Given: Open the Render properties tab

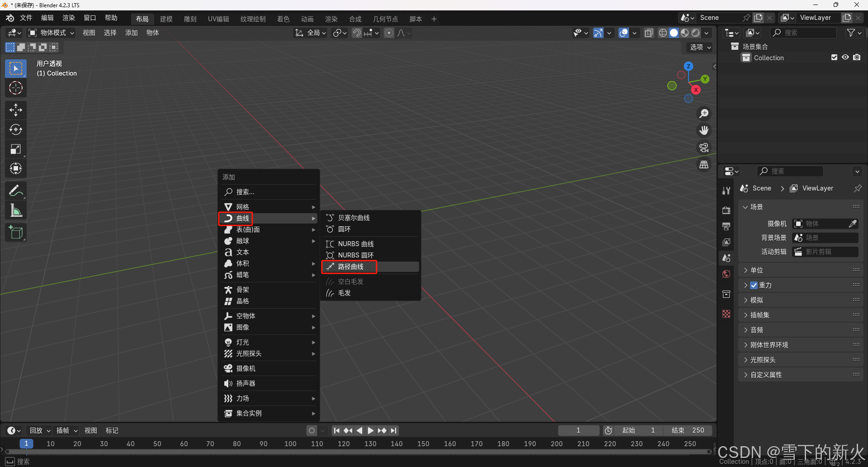Looking at the screenshot, I should 726,210.
